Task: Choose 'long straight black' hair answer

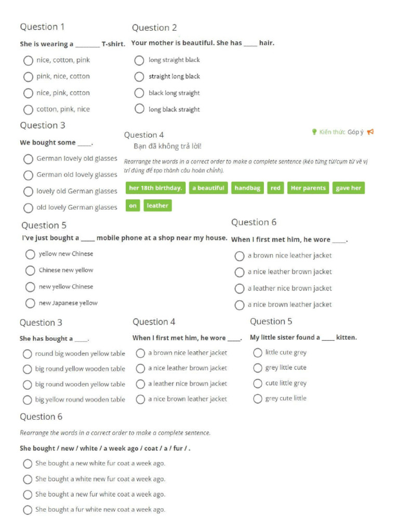Action: pos(139,60)
